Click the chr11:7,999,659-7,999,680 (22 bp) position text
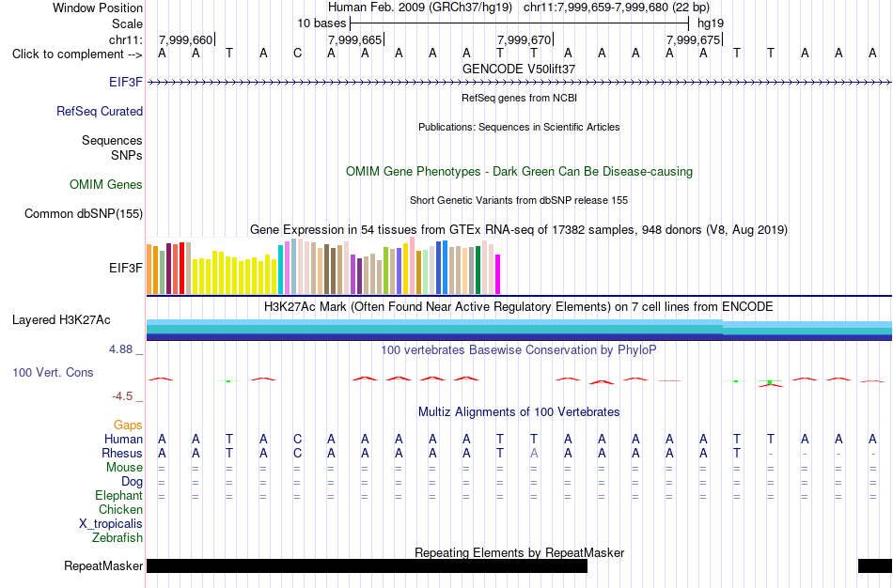Image resolution: width=893 pixels, height=588 pixels. pyautogui.click(x=617, y=8)
